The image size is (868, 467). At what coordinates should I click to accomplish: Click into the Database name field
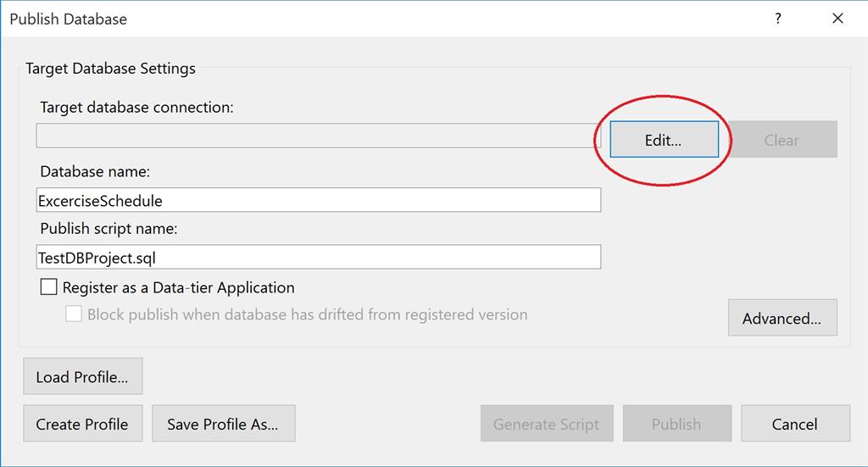point(318,201)
